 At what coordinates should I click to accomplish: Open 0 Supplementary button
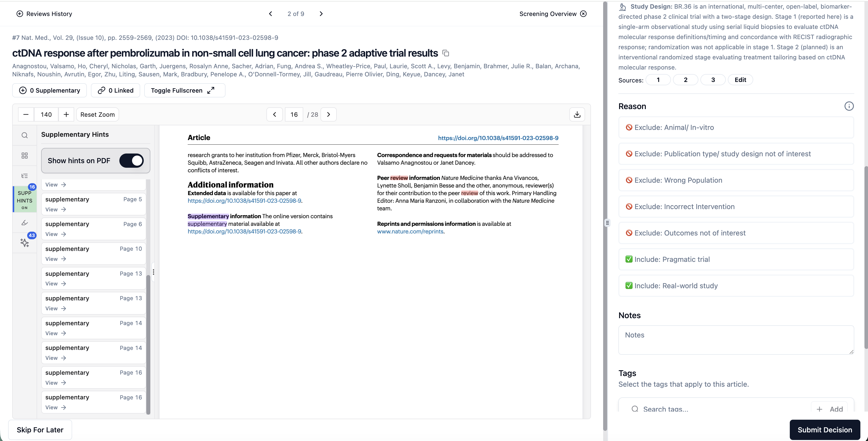[x=50, y=90]
